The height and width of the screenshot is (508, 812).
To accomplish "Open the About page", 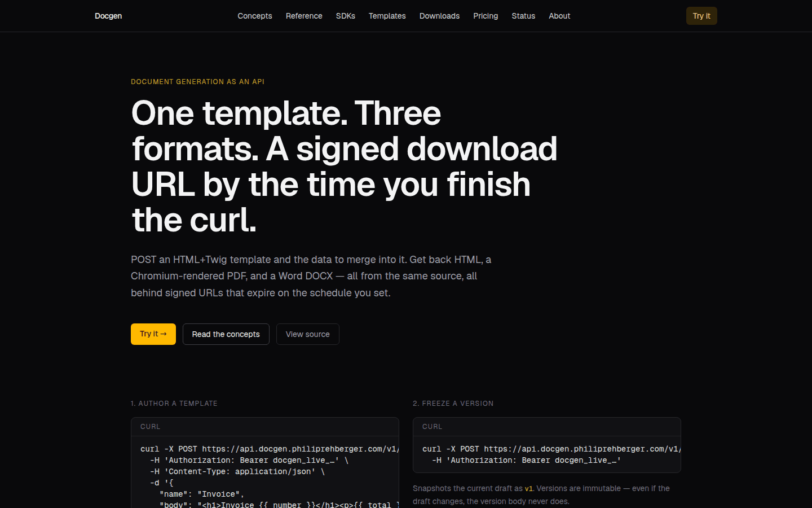I will 559,16.
